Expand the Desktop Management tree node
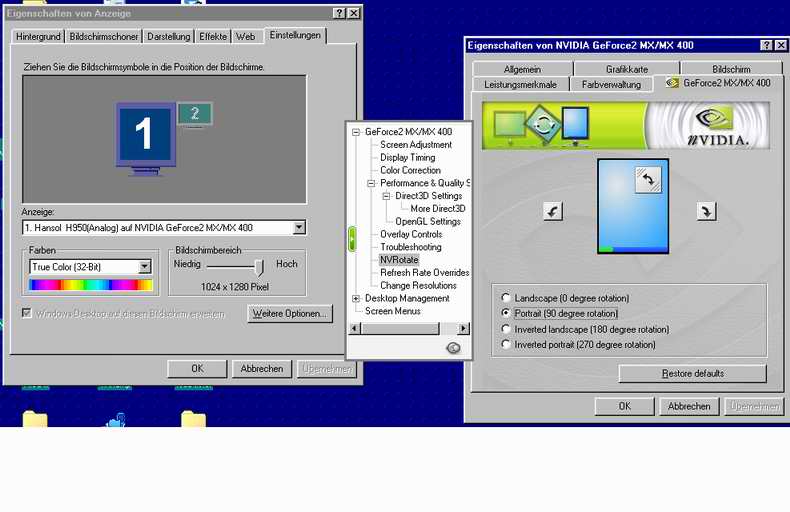The image size is (790, 512). (x=356, y=298)
